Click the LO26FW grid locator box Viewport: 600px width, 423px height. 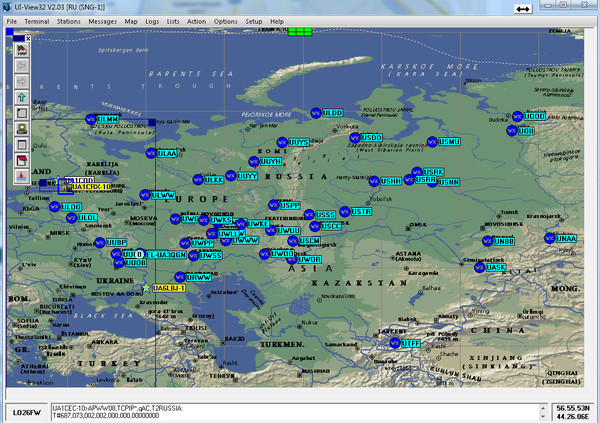click(x=27, y=412)
